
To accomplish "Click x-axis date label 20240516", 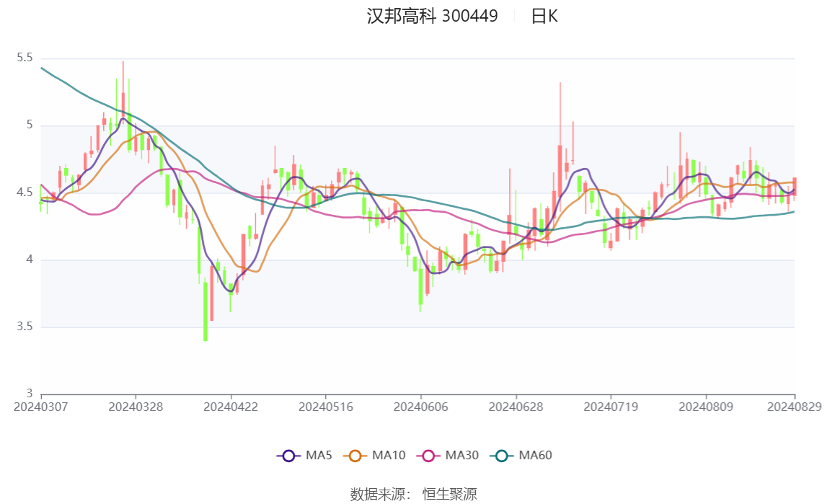I will tap(325, 407).
